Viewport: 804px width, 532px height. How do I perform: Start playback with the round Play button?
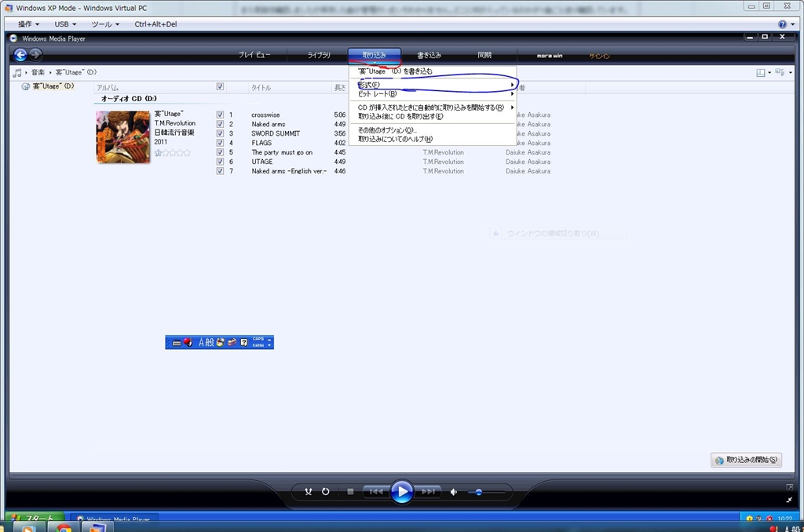(x=402, y=491)
